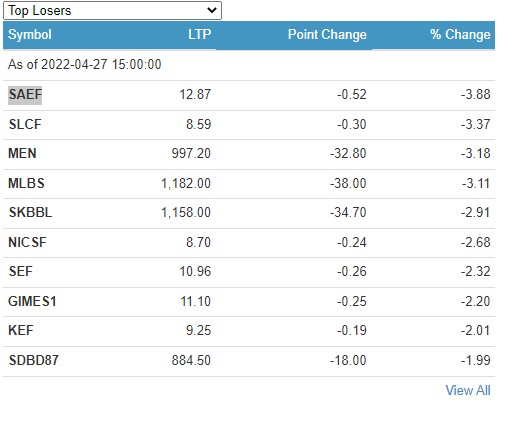
Task: Open the highlighted SAEF symbol
Action: [x=25, y=95]
